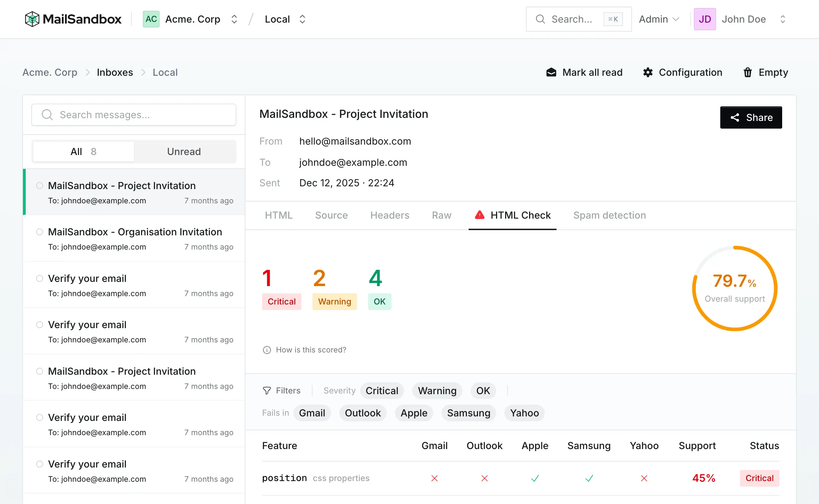Open the John Doe account menu chevrons
The image size is (819, 504).
pyautogui.click(x=782, y=19)
